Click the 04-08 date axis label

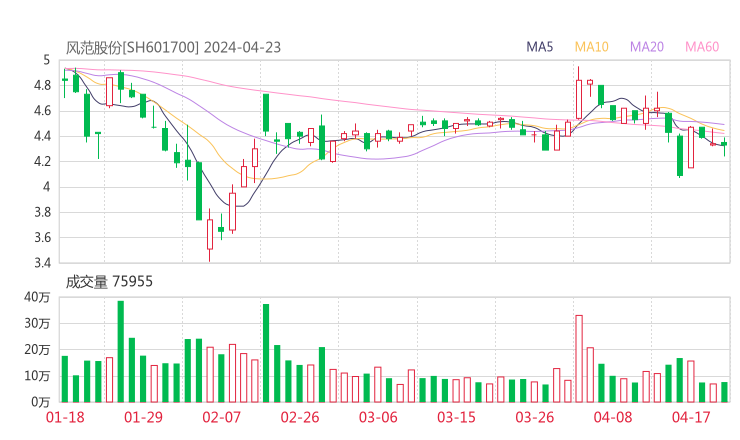[x=613, y=417]
